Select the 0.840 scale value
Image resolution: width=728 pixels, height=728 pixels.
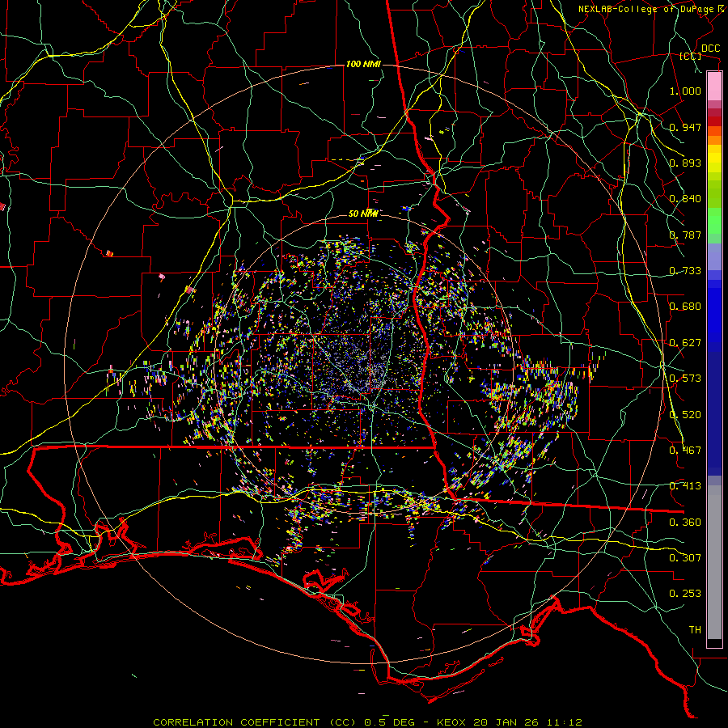tap(685, 199)
